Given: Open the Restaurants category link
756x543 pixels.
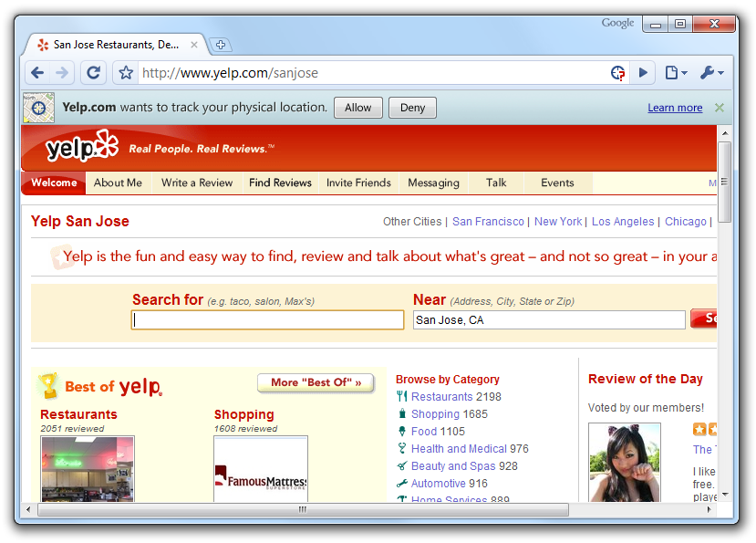Looking at the screenshot, I should coord(441,397).
